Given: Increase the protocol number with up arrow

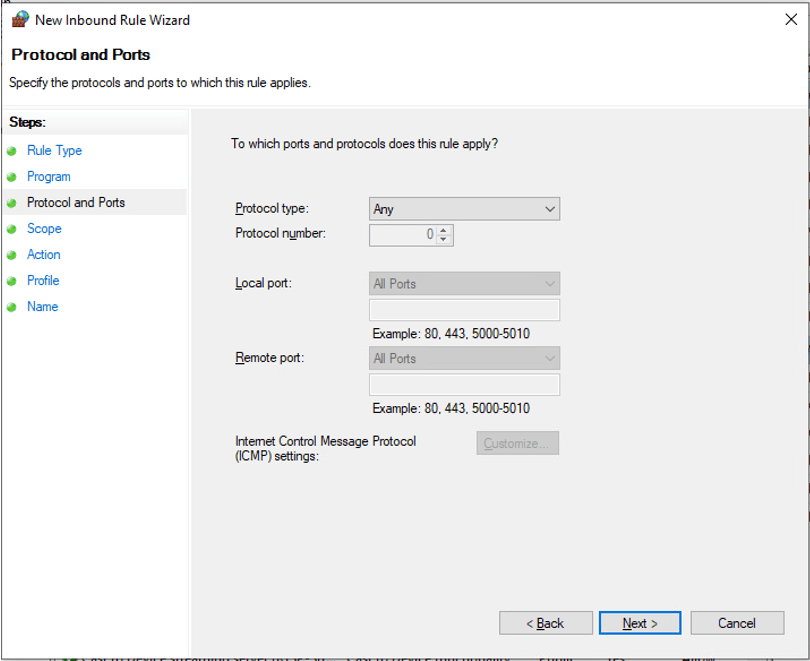Looking at the screenshot, I should [x=444, y=230].
